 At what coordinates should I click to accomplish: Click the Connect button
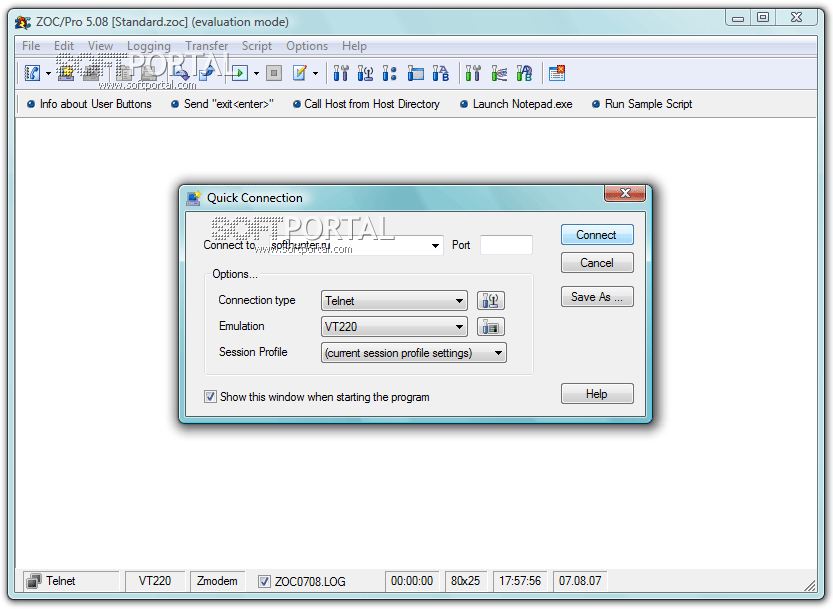597,235
